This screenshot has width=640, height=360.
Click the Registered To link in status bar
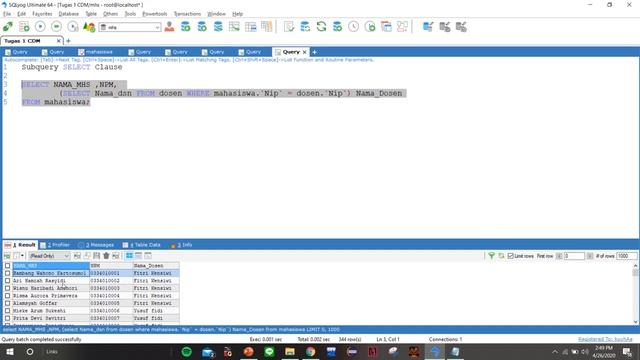605,339
